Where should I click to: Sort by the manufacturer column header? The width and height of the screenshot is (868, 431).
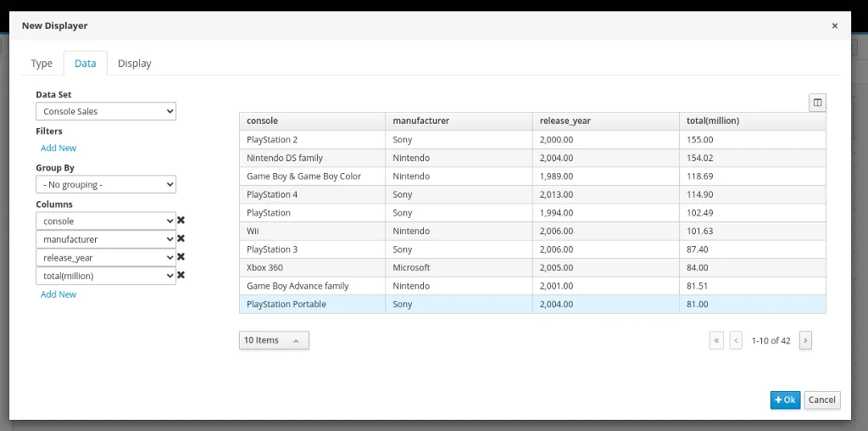[x=459, y=120]
